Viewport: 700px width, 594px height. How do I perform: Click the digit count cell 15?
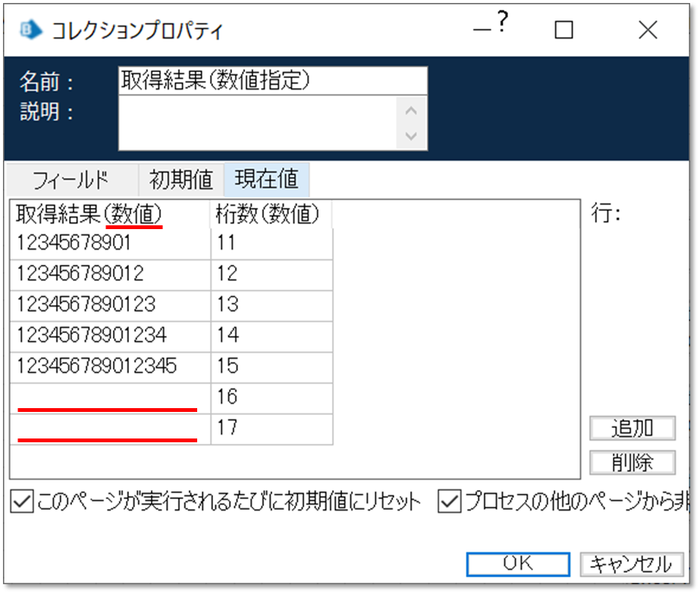[272, 366]
